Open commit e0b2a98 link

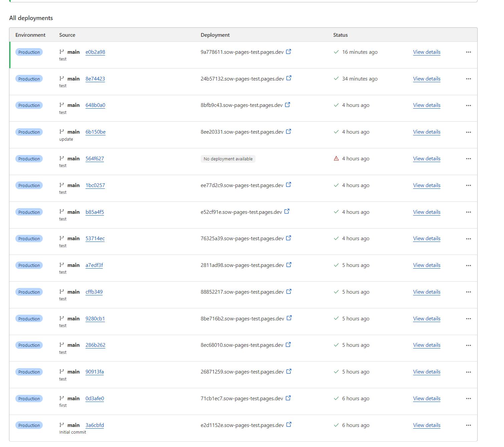click(x=95, y=52)
